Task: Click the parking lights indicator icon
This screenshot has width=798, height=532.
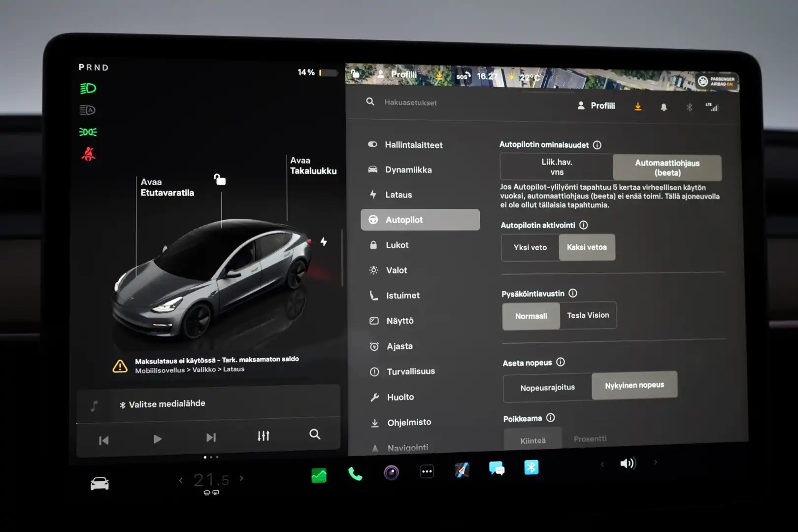Action: (x=88, y=132)
